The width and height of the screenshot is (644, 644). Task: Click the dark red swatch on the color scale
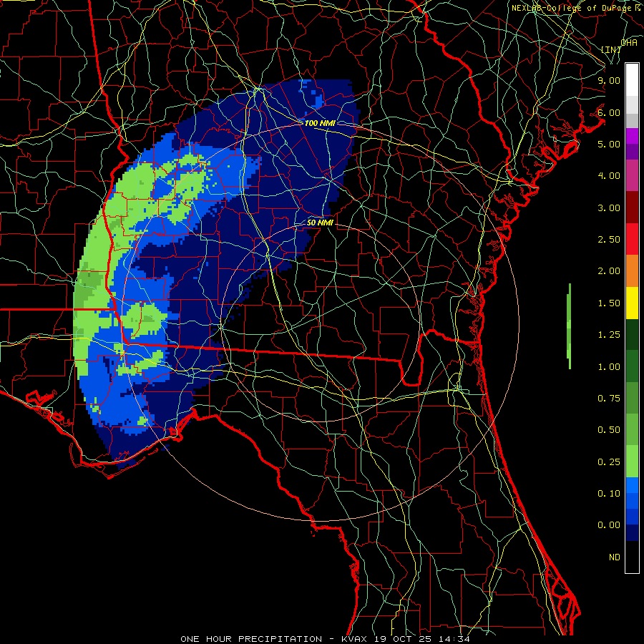(632, 208)
